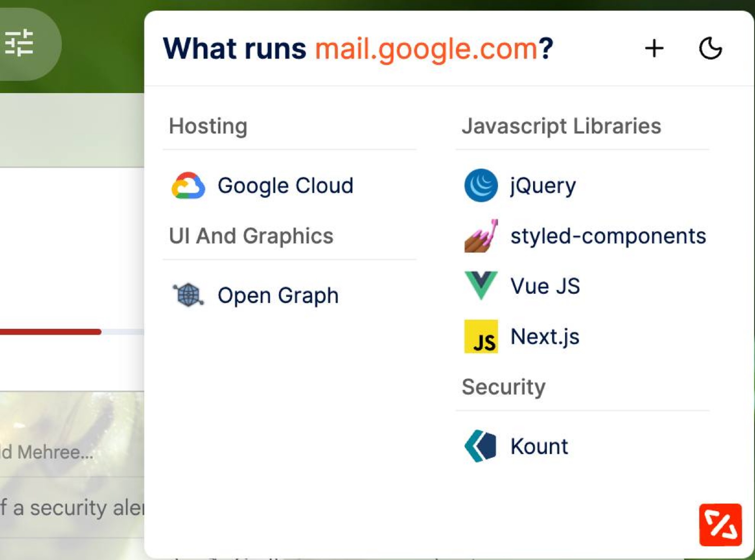Screen dimensions: 755x560
Task: Click the Open Graph globe icon
Action: (188, 295)
